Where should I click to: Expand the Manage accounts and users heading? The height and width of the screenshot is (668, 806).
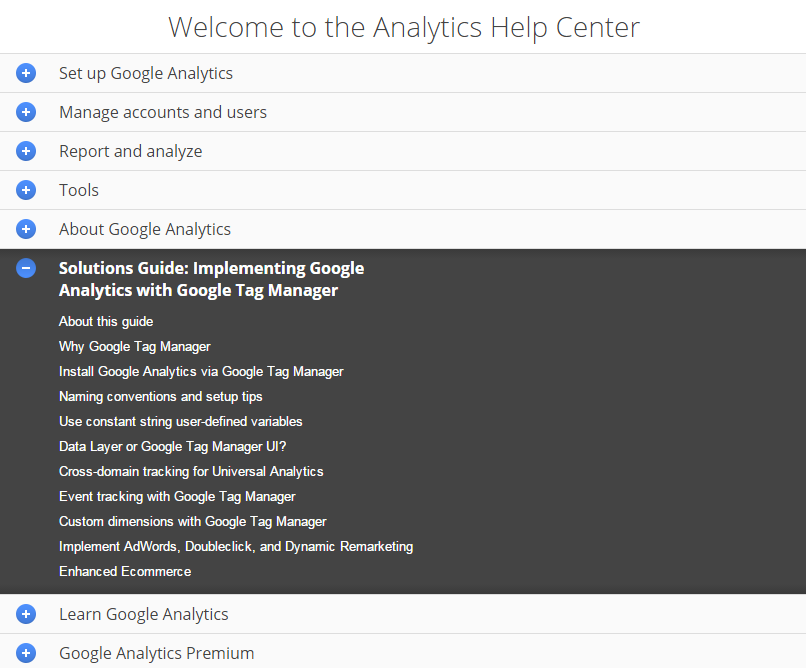163,112
